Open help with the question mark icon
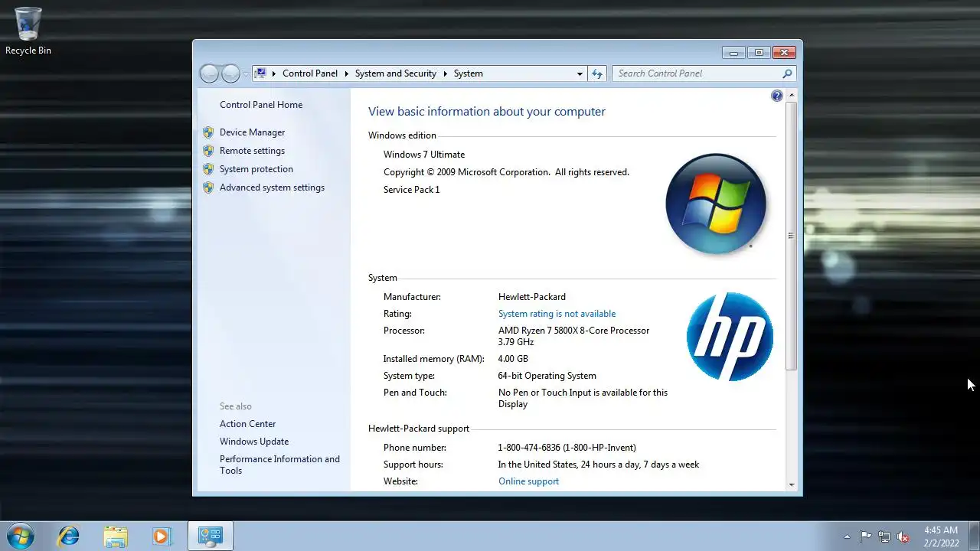This screenshot has height=551, width=980. pos(777,96)
